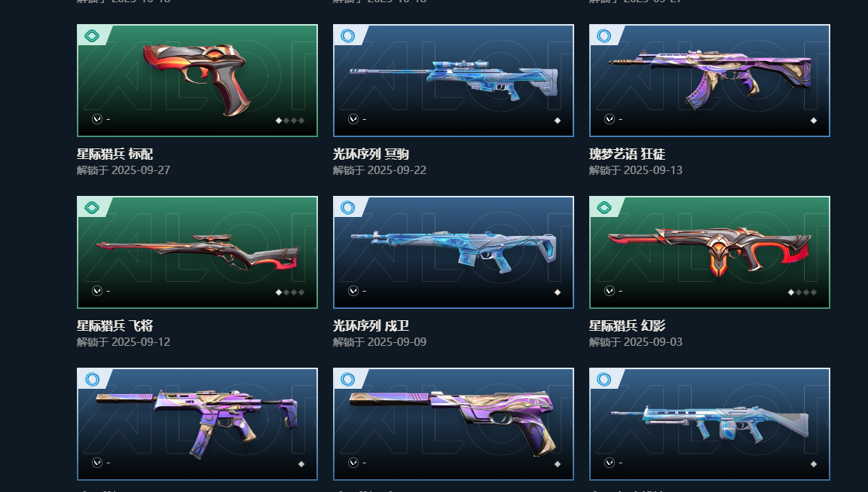868x492 pixels.
Task: Click the green tier icon on 星际猎兵 幻影 card
Action: point(604,207)
